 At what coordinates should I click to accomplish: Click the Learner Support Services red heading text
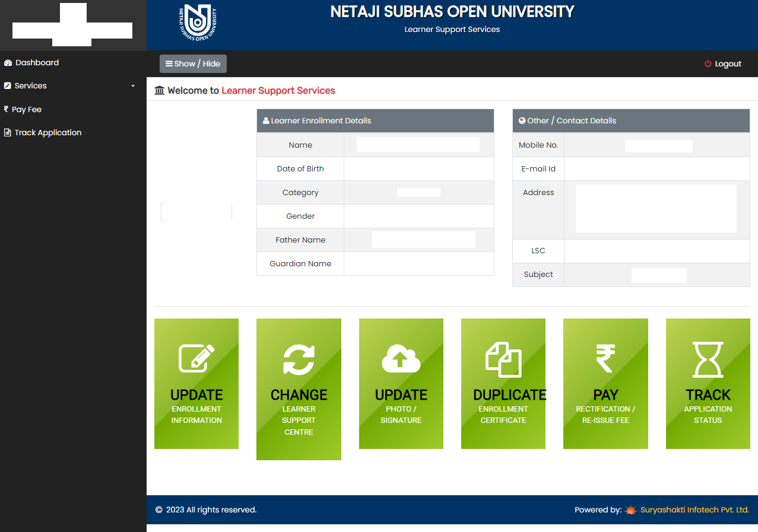[278, 91]
